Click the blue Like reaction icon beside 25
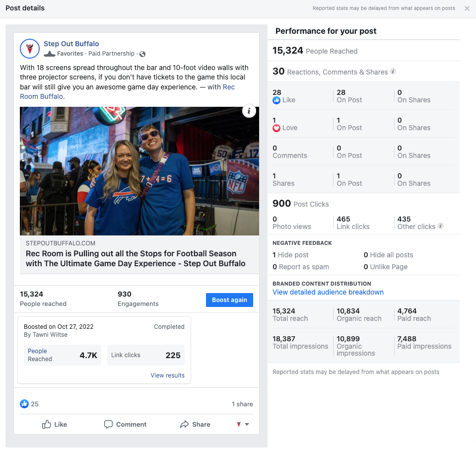 coord(24,404)
